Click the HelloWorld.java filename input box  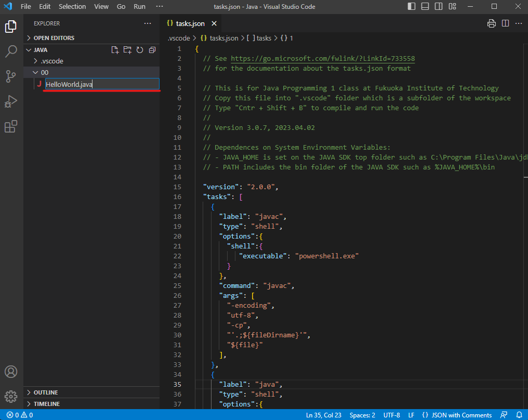[x=101, y=84]
